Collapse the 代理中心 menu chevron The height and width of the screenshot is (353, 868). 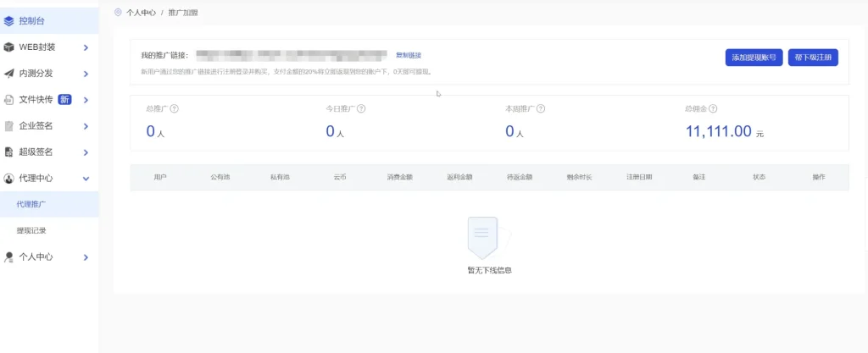coord(86,179)
